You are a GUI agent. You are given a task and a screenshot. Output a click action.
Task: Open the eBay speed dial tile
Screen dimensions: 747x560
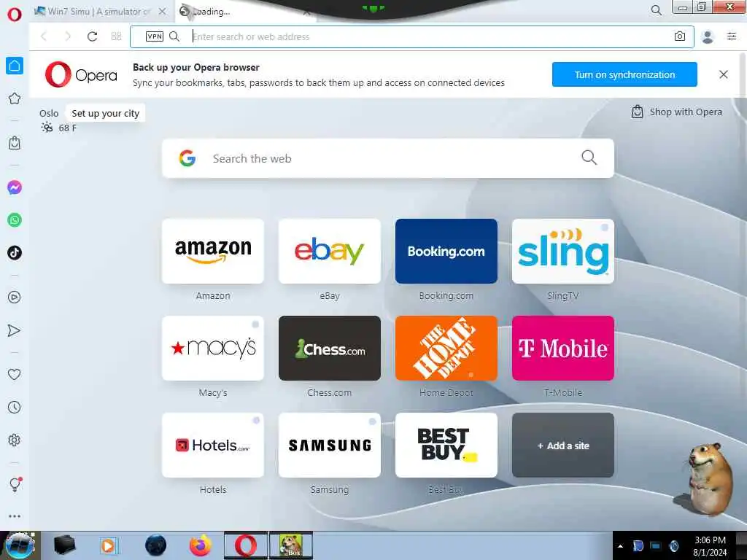pyautogui.click(x=330, y=251)
